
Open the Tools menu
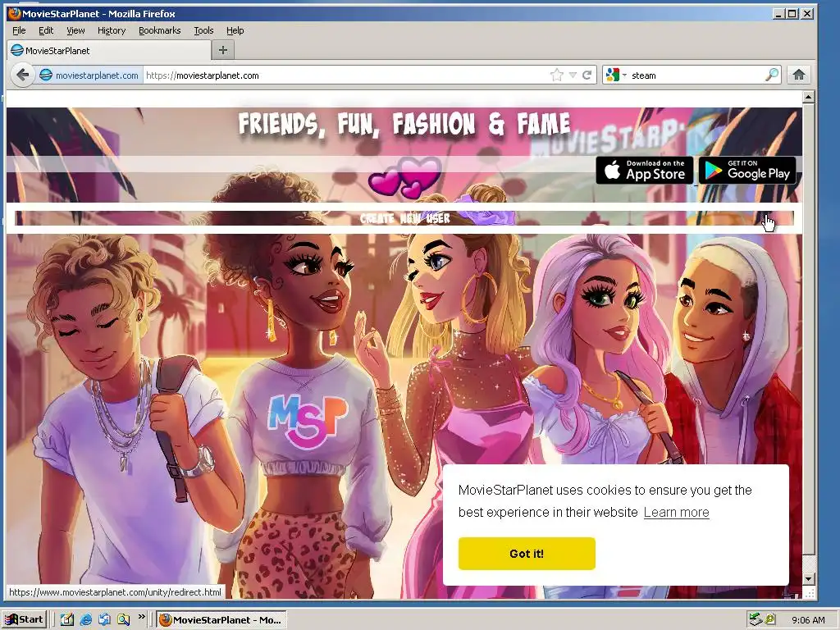pyautogui.click(x=203, y=30)
